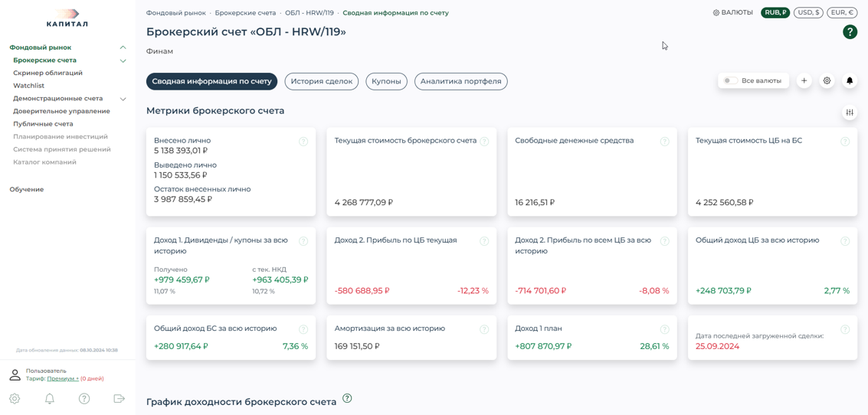Open Доверительное управление in sidebar
This screenshot has width=868, height=415.
(x=61, y=111)
